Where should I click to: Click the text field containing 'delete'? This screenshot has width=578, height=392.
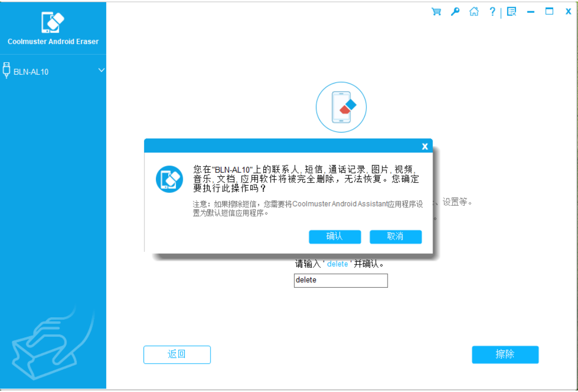[x=341, y=281]
